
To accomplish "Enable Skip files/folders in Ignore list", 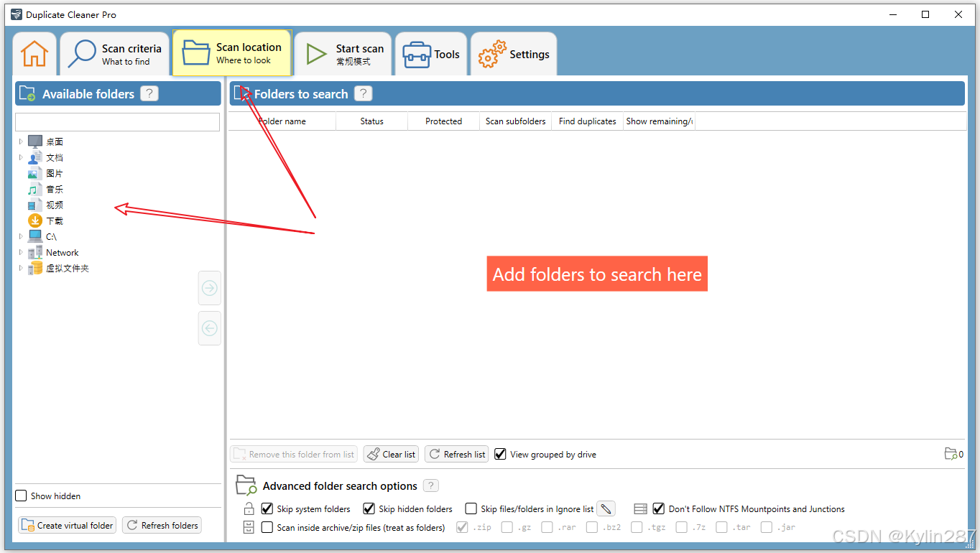I will click(x=471, y=508).
